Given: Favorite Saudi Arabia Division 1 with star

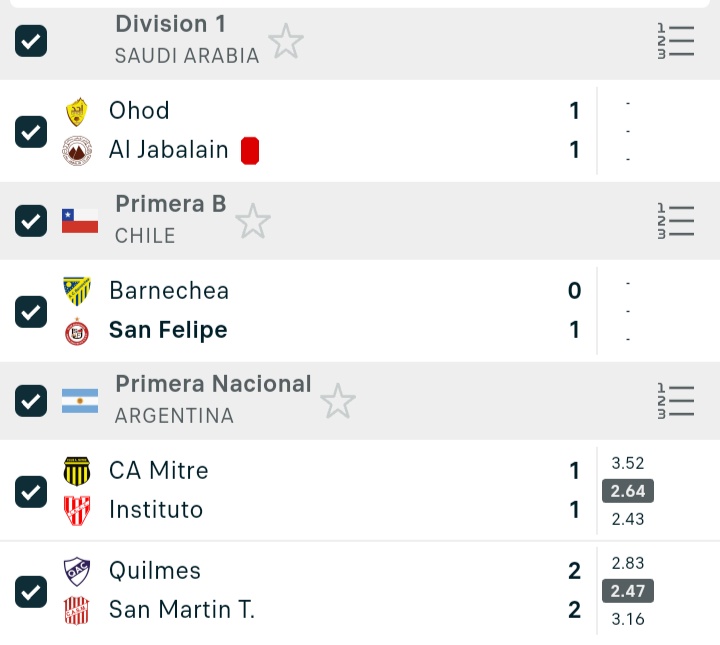Looking at the screenshot, I should click(x=286, y=41).
